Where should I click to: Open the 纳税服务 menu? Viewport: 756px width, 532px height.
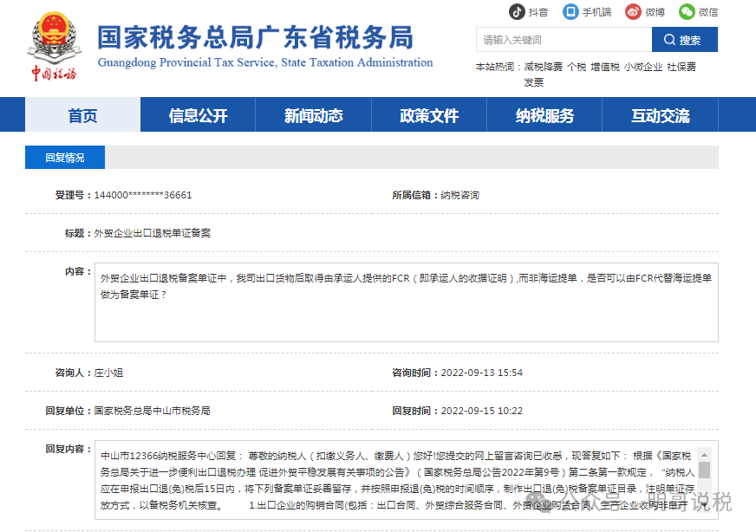(545, 116)
